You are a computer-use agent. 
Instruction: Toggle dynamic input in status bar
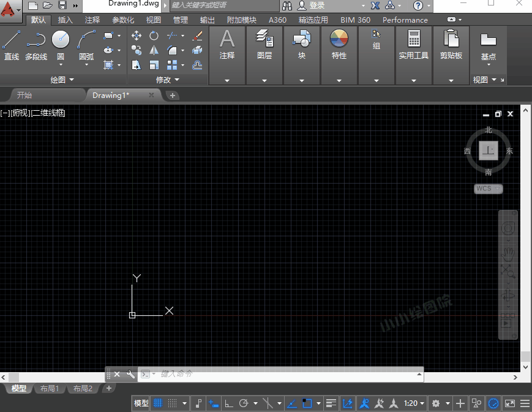pyautogui.click(x=214, y=403)
